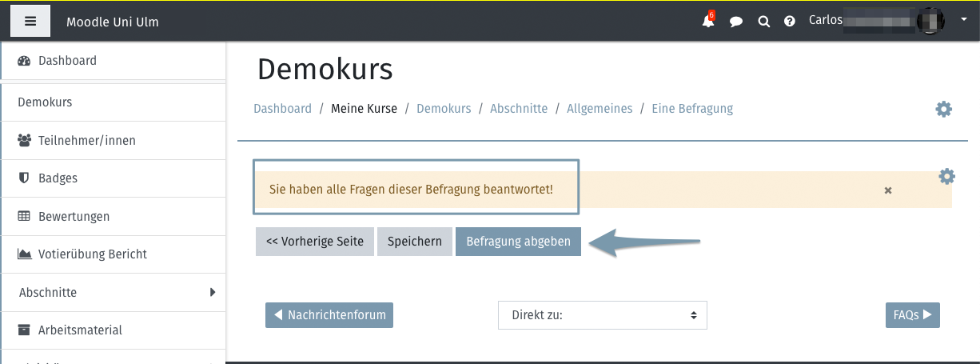This screenshot has height=364, width=980.
Task: Click the Befragung abgeben button
Action: [x=518, y=242]
